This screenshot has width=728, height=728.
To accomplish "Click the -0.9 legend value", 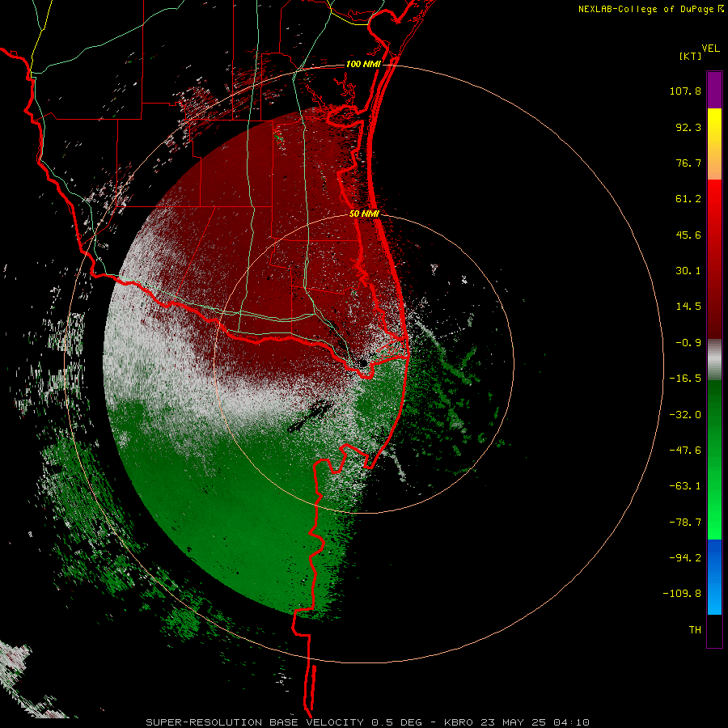I will (688, 343).
